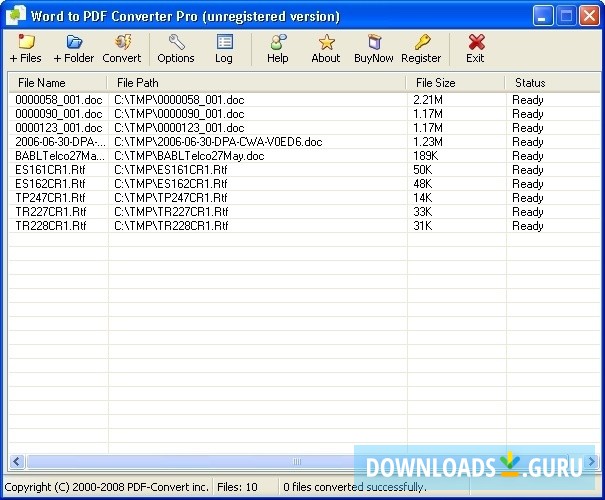Select the row 0000090_001.doc
This screenshot has height=500, width=605.
304,114
